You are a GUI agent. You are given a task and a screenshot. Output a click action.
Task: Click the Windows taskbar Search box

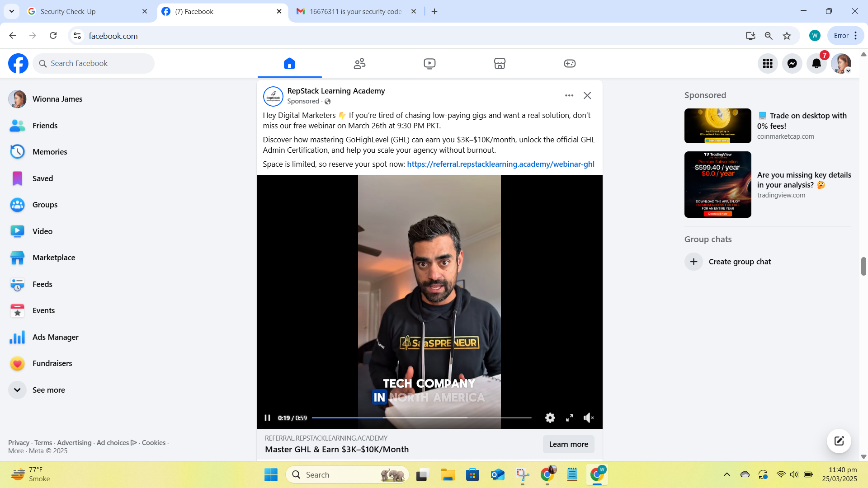pos(347,474)
